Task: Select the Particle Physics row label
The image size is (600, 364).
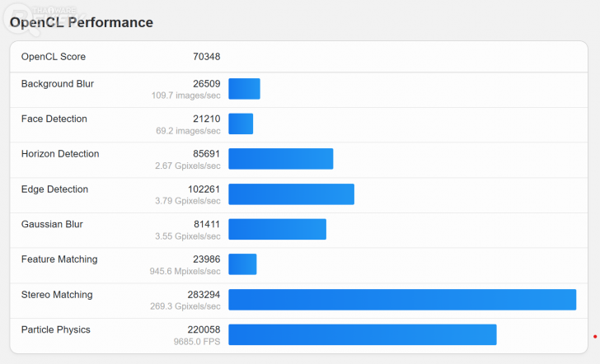Action: pos(56,330)
